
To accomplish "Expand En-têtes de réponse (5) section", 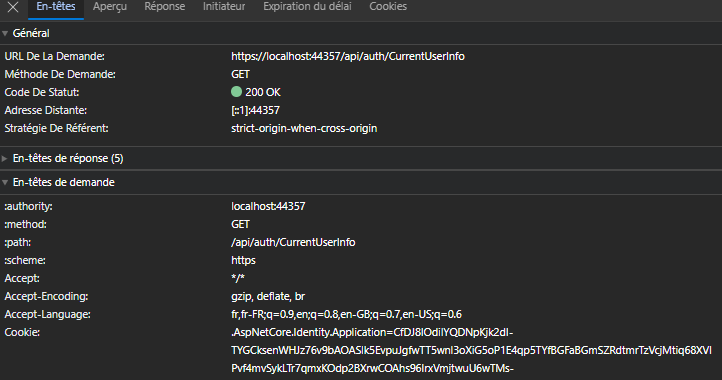I will (x=5, y=158).
